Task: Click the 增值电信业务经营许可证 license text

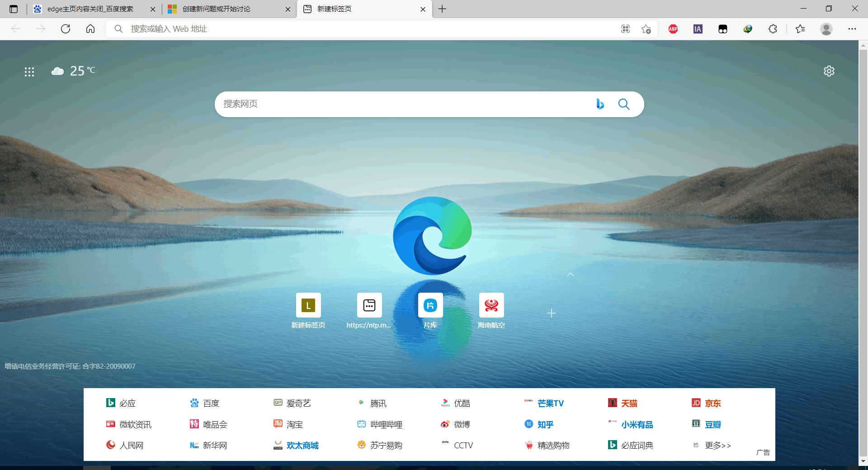Action: 70,366
